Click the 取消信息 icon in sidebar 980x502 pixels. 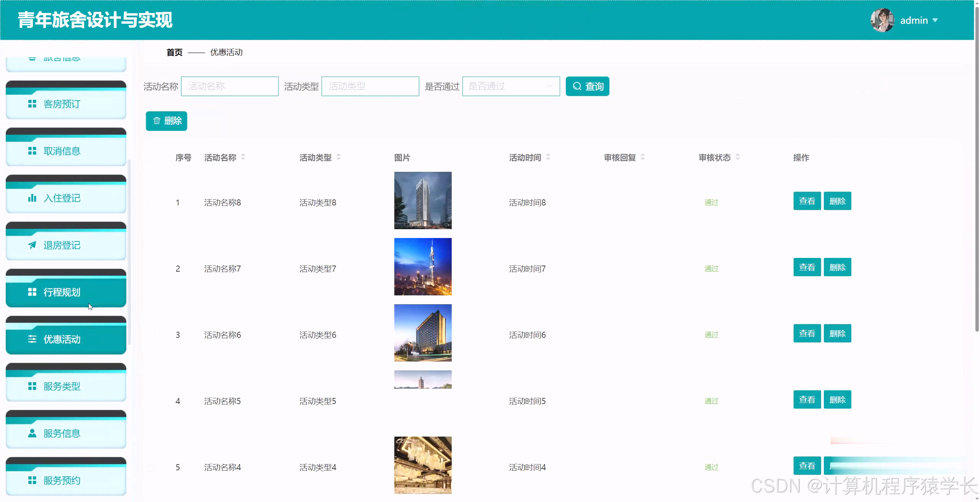[x=32, y=151]
